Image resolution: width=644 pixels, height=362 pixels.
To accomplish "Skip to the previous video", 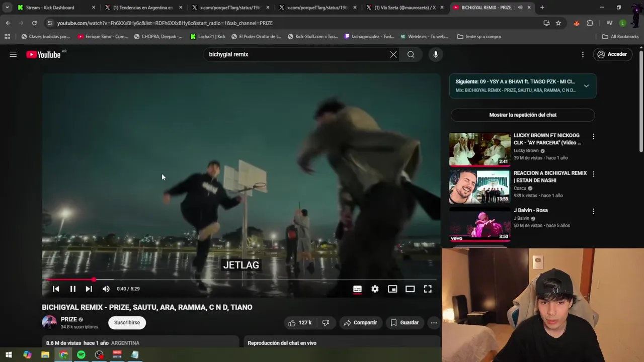I will (x=56, y=289).
